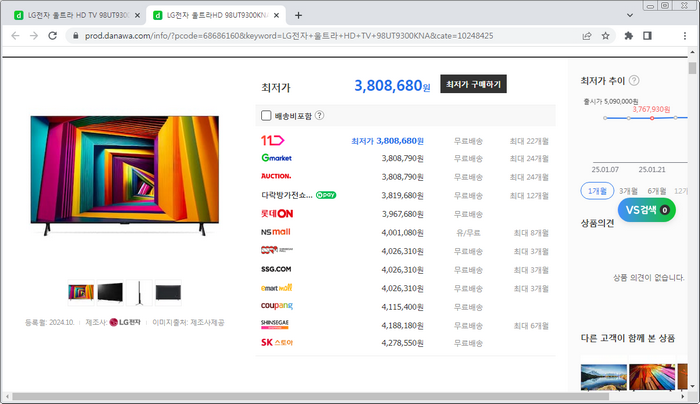This screenshot has height=404, width=700.
Task: Select the black angled TV thumbnail
Action: tap(110, 292)
